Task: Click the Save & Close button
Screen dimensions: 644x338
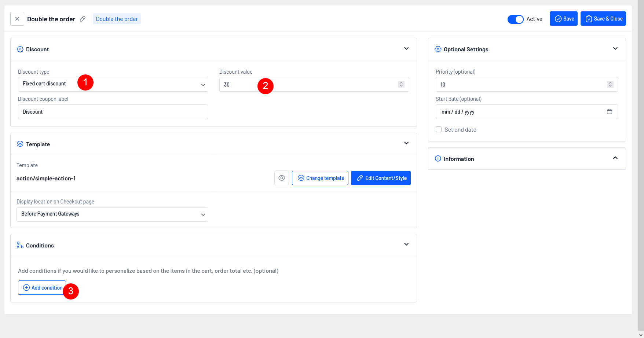Action: (x=603, y=19)
